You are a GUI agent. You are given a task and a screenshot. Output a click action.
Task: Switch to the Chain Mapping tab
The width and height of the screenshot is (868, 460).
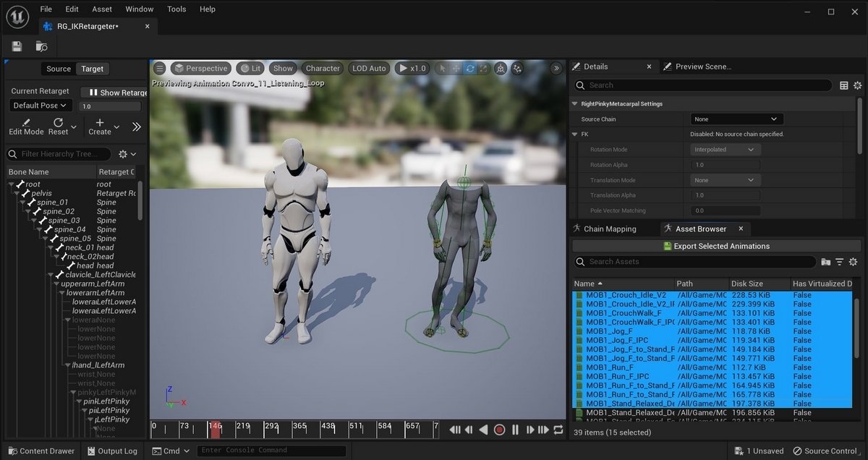point(610,229)
